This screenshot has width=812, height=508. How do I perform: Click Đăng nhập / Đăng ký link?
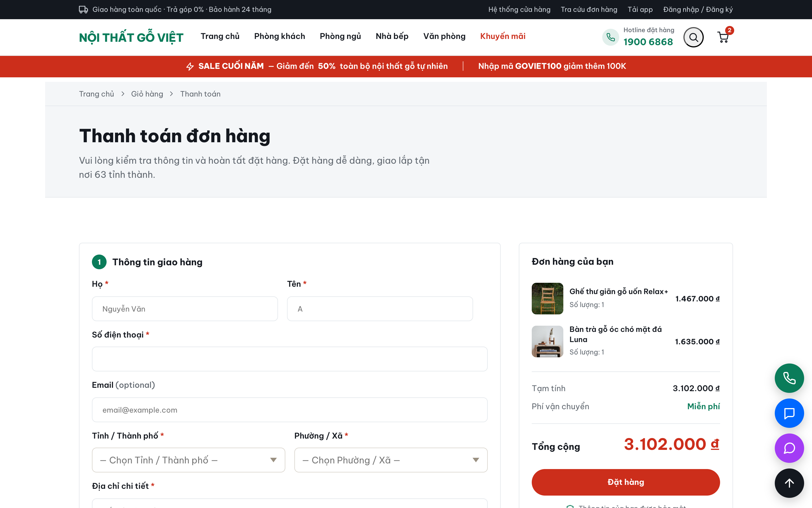coord(698,9)
